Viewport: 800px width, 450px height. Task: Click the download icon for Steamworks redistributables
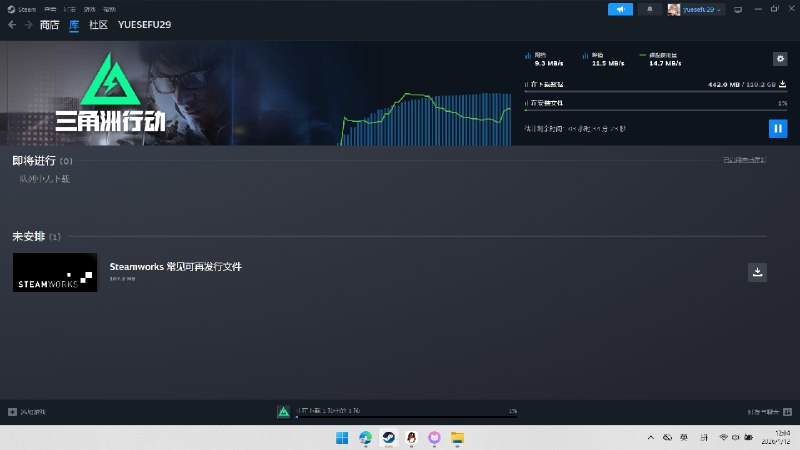point(757,272)
